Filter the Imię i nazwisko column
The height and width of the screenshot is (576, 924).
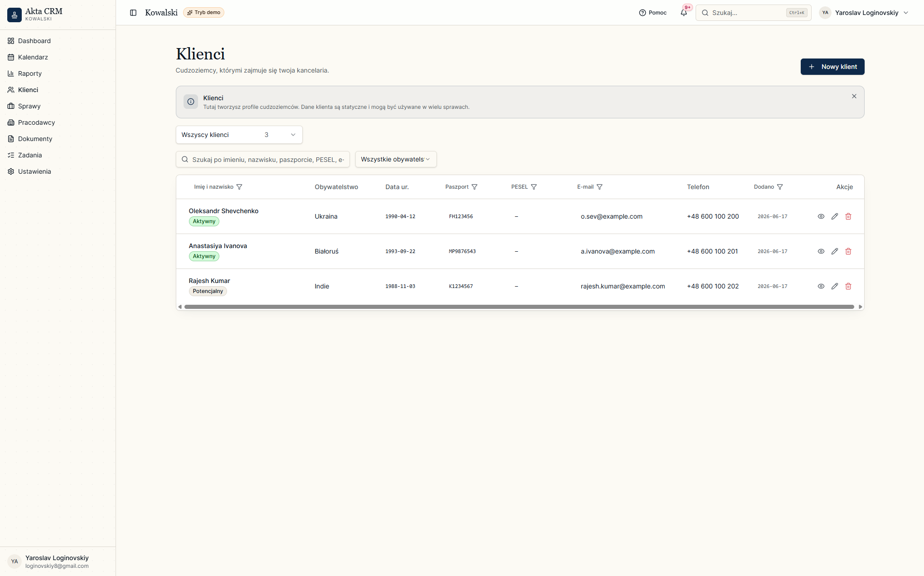tap(239, 187)
